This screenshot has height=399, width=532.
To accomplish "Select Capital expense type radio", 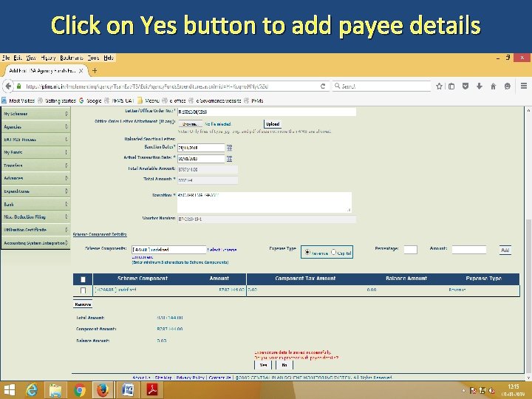I will [x=333, y=252].
